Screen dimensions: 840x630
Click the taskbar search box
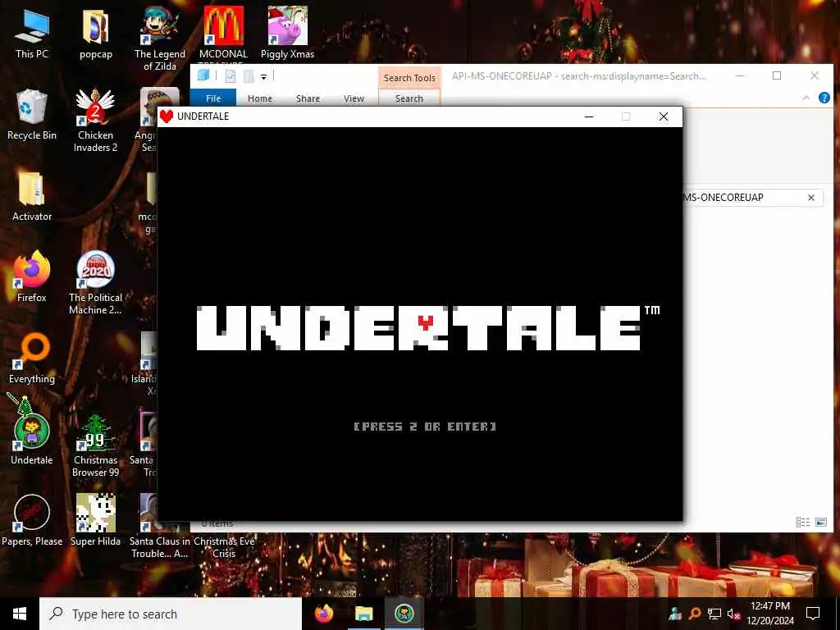[171, 614]
